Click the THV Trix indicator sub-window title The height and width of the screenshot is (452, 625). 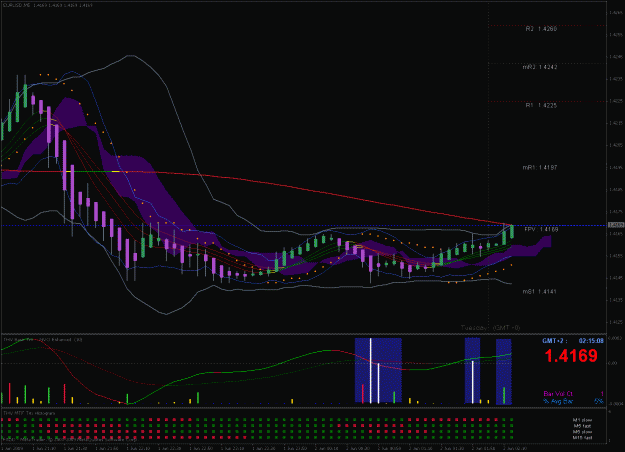coord(43,340)
